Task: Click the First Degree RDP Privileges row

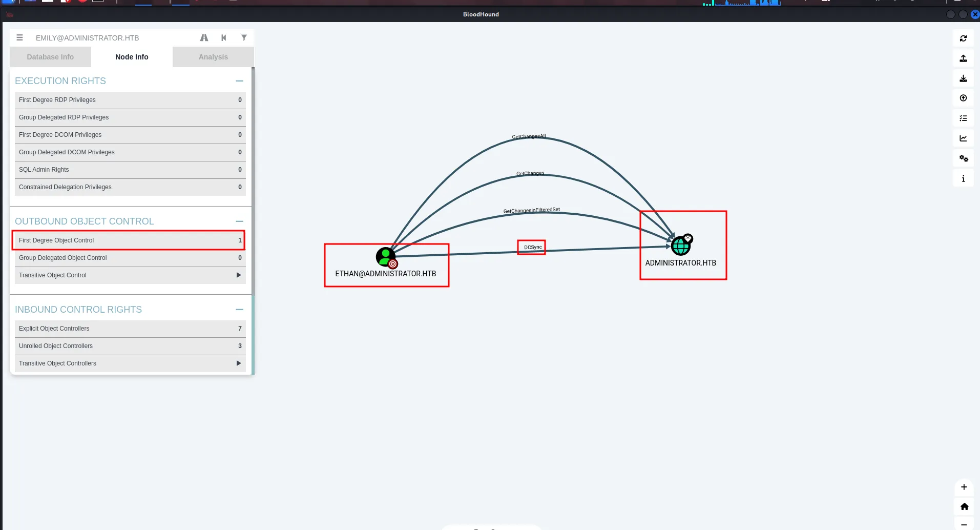Action: (130, 100)
